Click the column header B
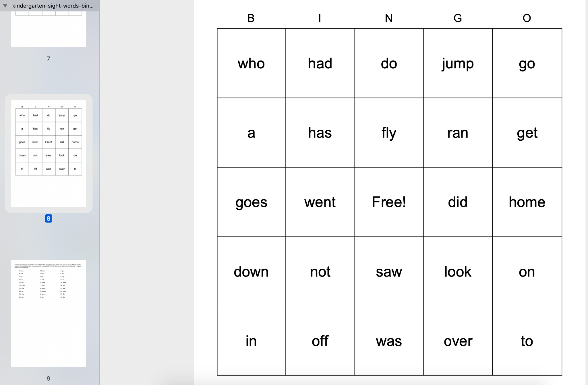Screen dimensions: 588x385 click(251, 18)
